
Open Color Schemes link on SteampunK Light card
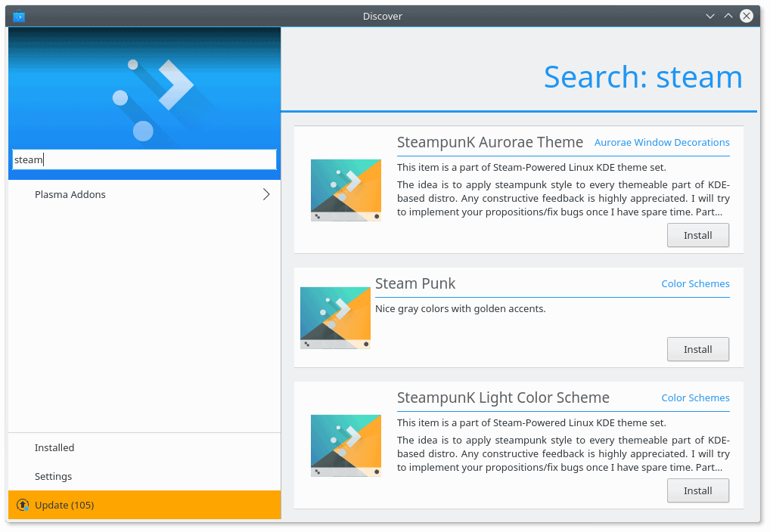[x=695, y=397]
